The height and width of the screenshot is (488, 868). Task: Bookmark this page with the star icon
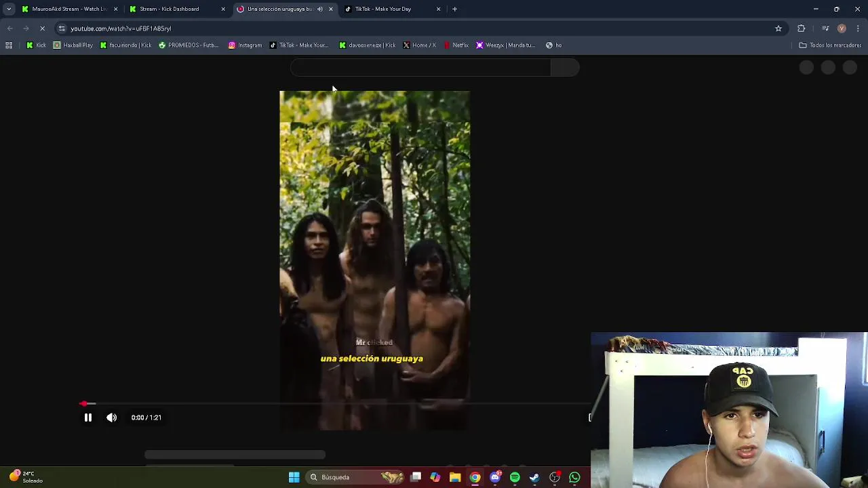[778, 28]
